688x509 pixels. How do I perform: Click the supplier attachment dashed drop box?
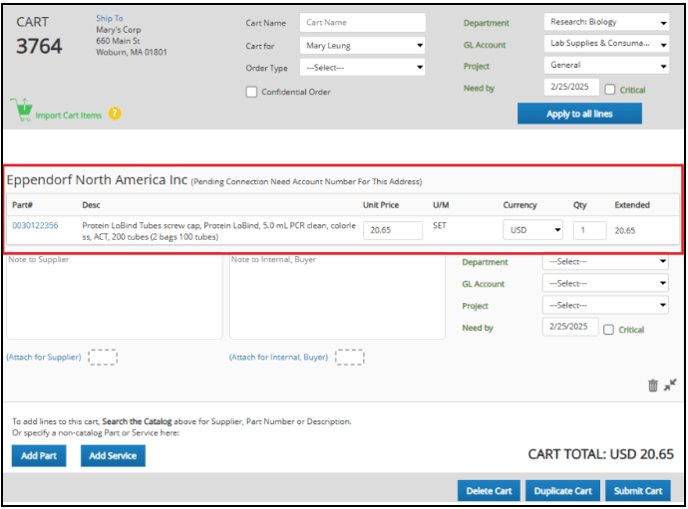tap(103, 357)
